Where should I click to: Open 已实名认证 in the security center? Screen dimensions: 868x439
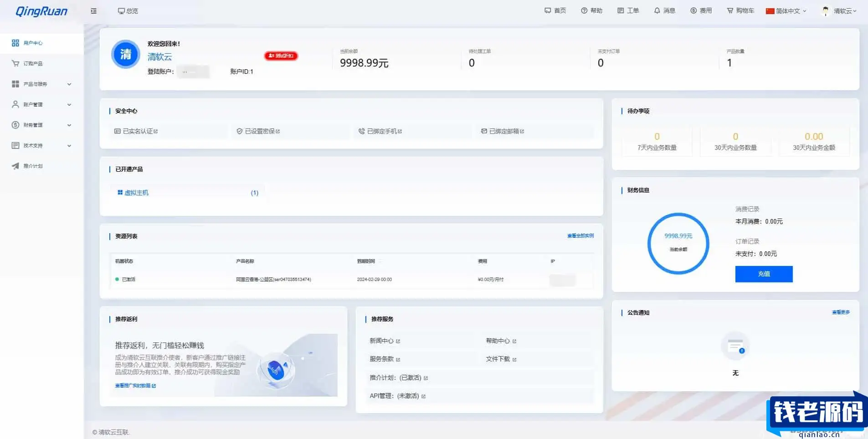[x=136, y=131]
